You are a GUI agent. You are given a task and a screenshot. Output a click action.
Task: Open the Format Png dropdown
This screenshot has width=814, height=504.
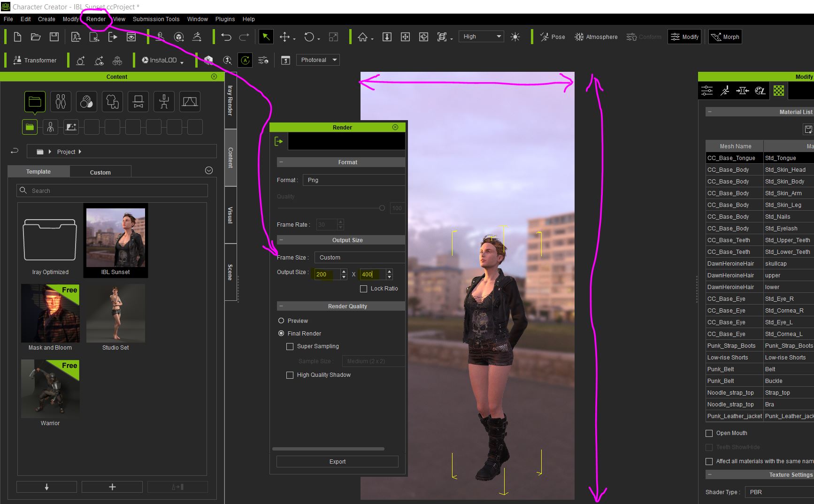(354, 180)
